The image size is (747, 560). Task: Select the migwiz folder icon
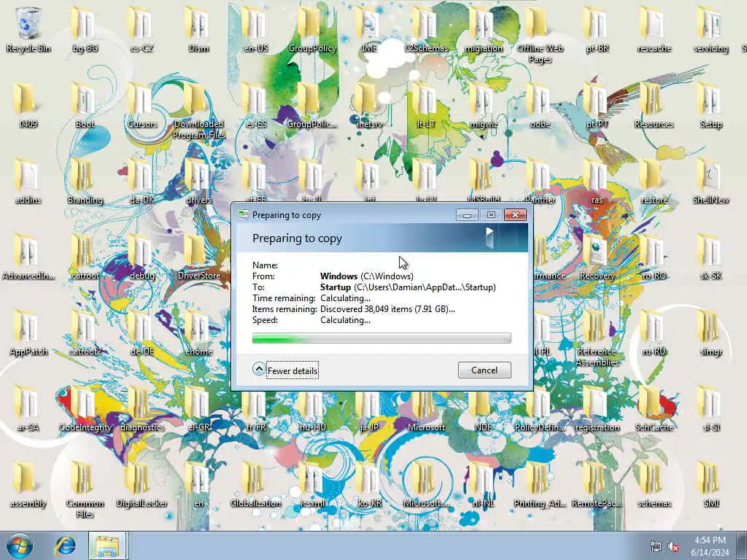pos(484,105)
